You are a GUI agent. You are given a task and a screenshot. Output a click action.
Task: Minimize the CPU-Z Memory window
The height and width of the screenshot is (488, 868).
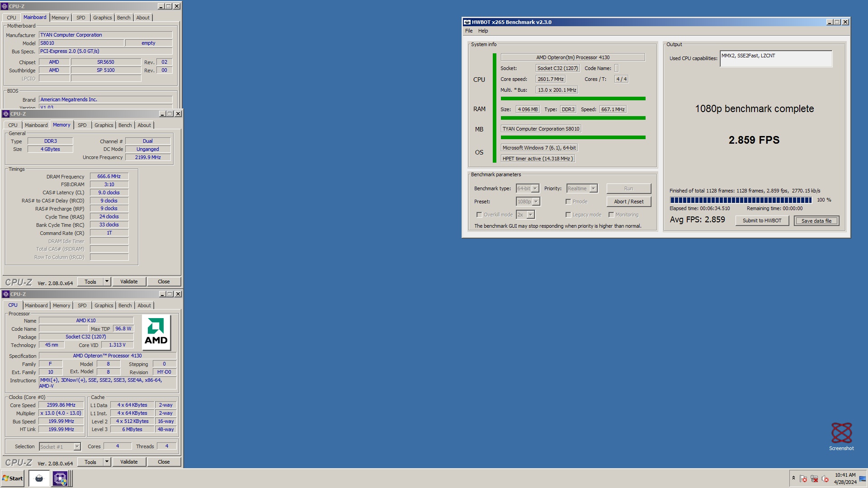pyautogui.click(x=162, y=114)
